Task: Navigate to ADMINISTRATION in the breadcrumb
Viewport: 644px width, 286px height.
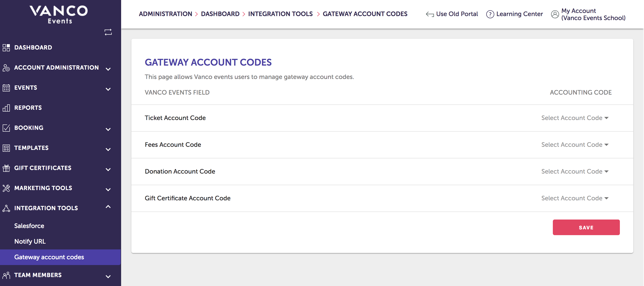Action: point(166,14)
